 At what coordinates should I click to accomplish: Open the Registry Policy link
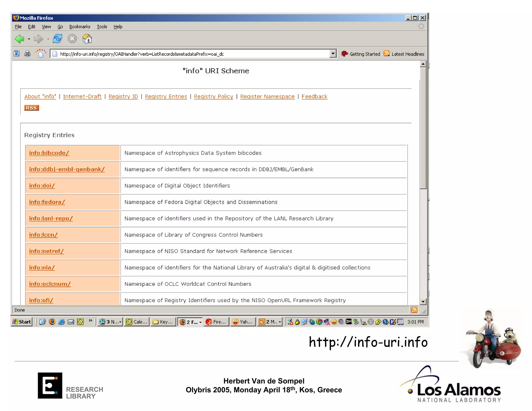click(213, 96)
